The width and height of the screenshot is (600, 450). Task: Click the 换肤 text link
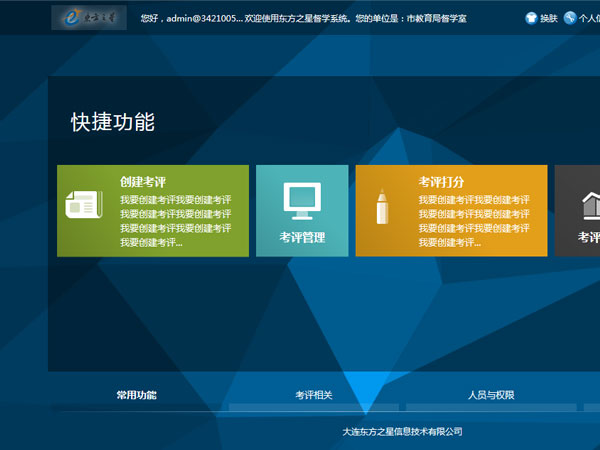pyautogui.click(x=548, y=18)
